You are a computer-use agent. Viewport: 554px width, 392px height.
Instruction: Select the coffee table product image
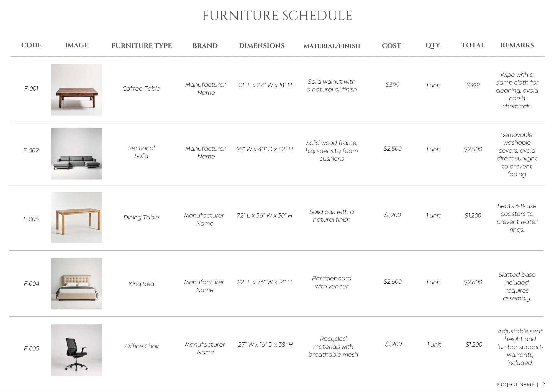tap(76, 90)
